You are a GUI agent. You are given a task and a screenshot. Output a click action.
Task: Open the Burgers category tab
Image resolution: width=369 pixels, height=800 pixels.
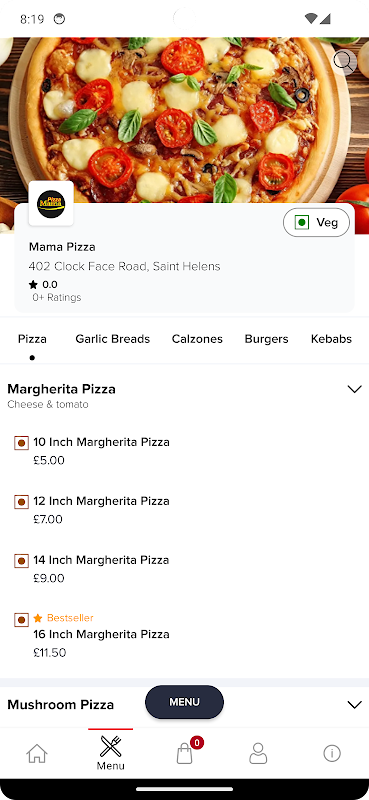(266, 339)
